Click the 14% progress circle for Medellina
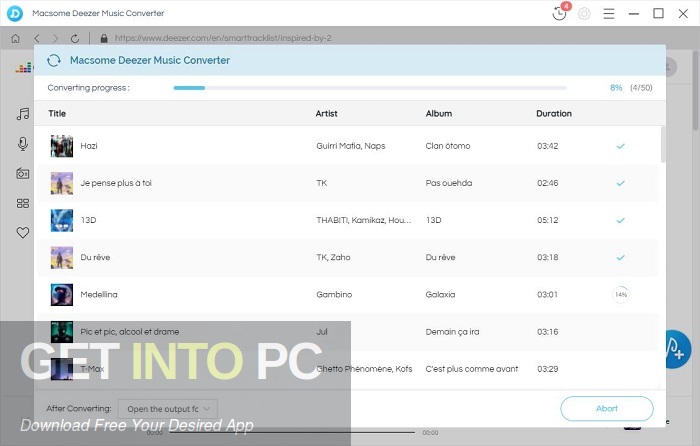This screenshot has width=700, height=446. pos(621,295)
